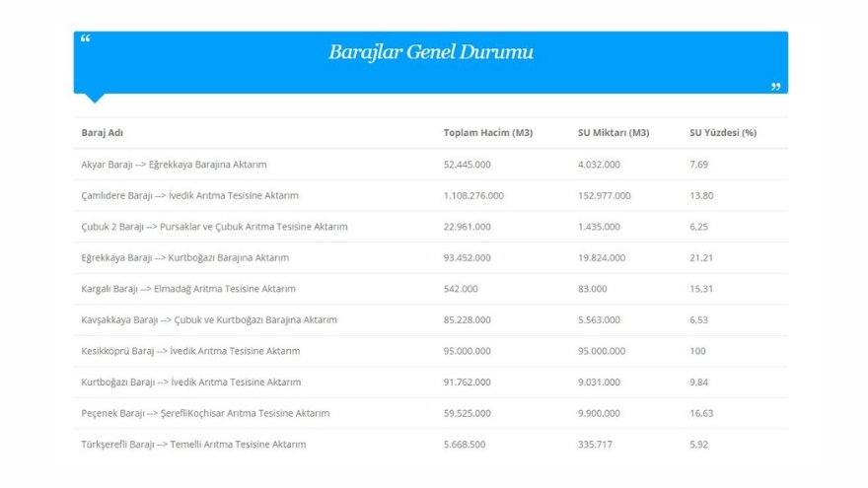Select the 100 percent water value cell

[697, 351]
